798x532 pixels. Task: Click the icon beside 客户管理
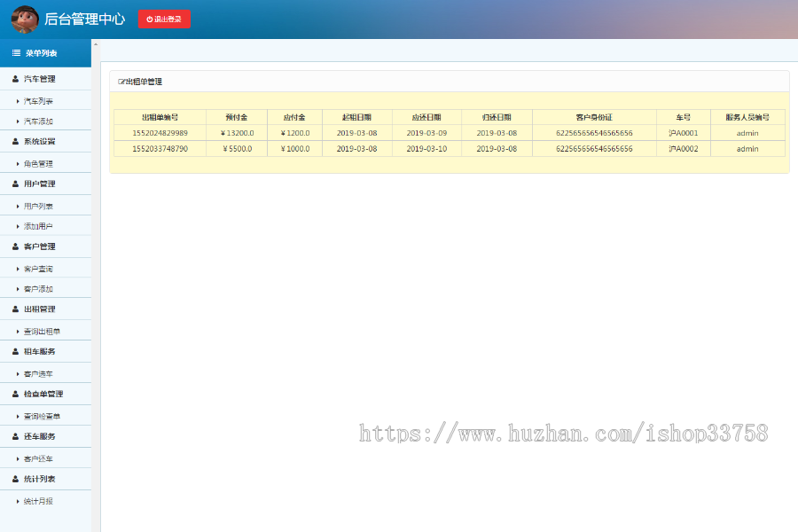(14, 246)
